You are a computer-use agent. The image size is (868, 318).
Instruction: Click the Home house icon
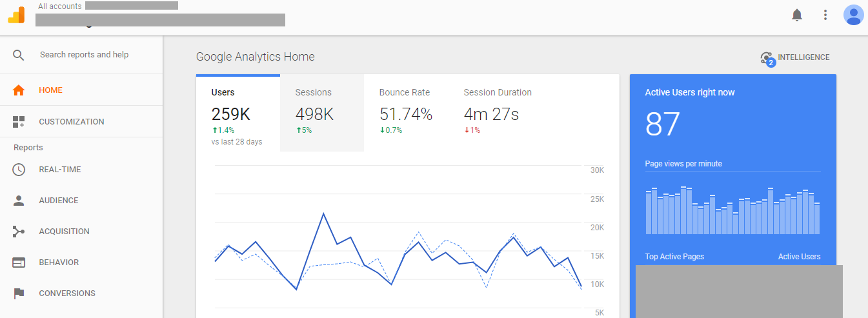[19, 90]
